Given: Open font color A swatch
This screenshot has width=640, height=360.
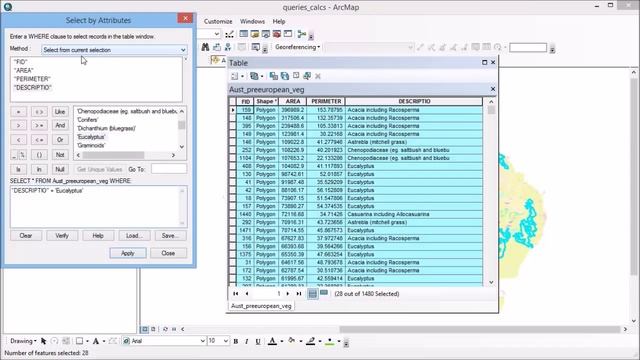Looking at the screenshot, I should pyautogui.click(x=272, y=341).
